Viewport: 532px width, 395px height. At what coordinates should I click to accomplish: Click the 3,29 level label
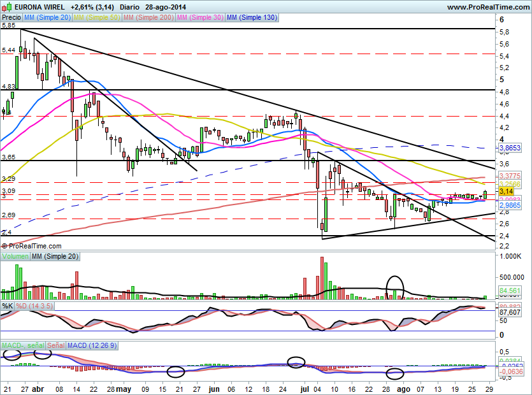8,179
